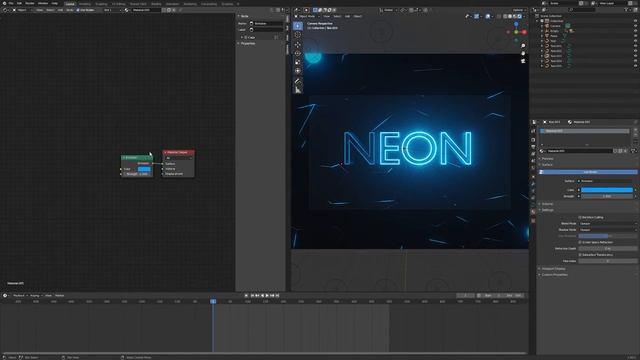Image resolution: width=640 pixels, height=360 pixels.
Task: Select the Rotate tool in viewport toolbar
Action: [x=298, y=53]
